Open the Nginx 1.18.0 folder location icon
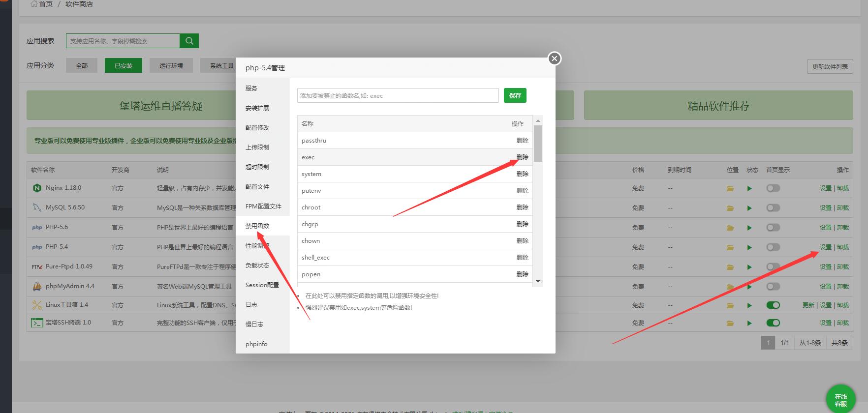 point(730,188)
